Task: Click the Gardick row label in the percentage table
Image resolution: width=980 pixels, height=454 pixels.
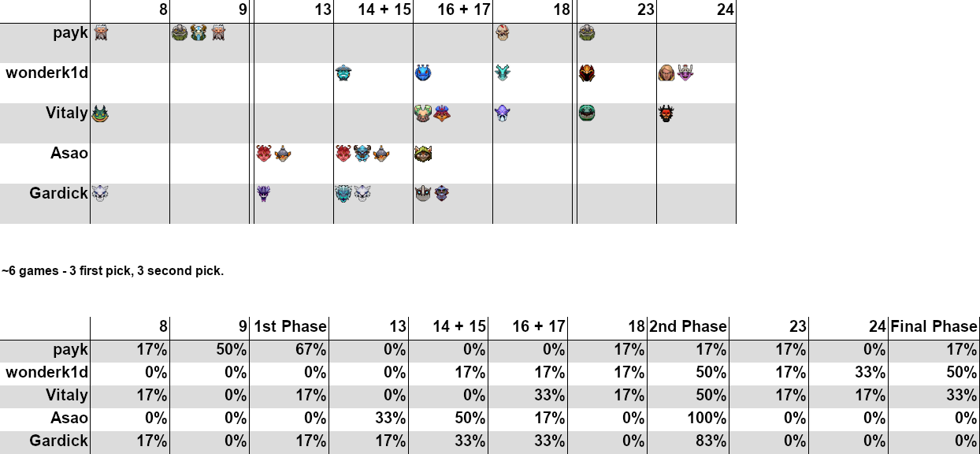Action: [58, 441]
